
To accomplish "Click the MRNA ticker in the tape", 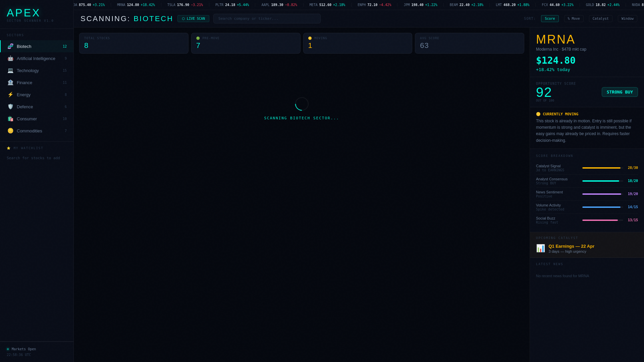I will tap(136, 5).
